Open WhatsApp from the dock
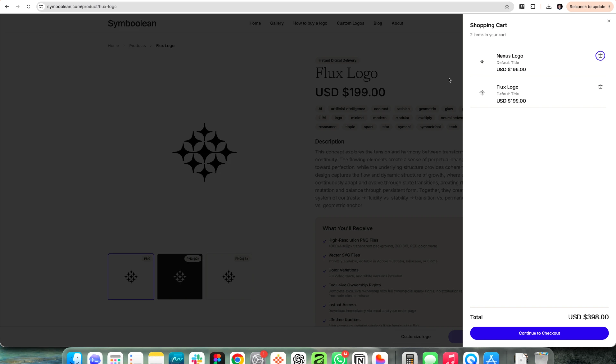616x364 pixels. tap(339, 359)
